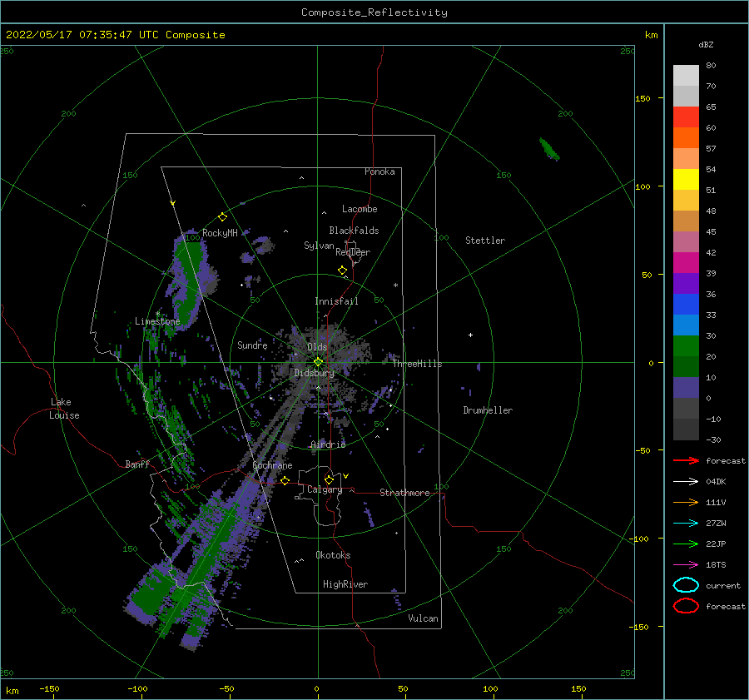Pick the red 60–65 dBZ swatch

[686, 117]
